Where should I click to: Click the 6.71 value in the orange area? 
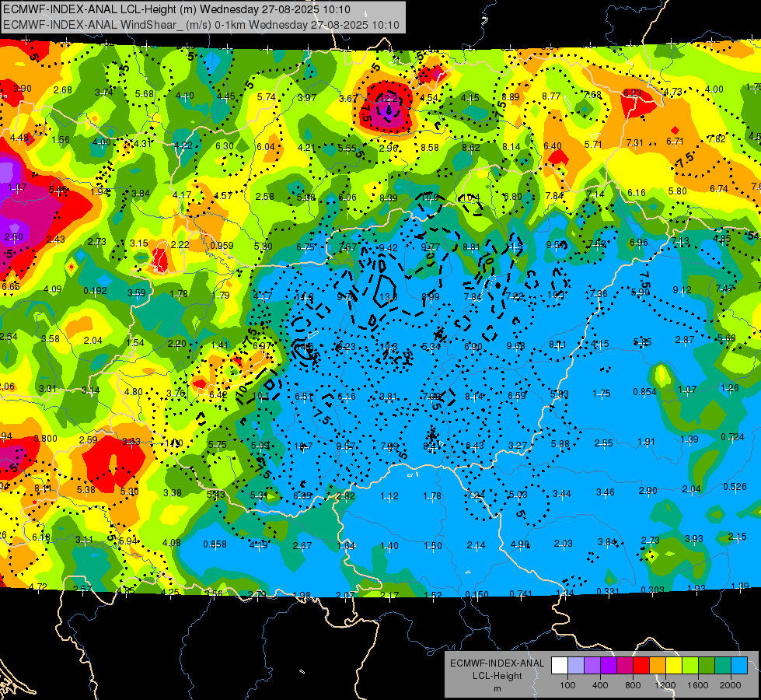(x=675, y=142)
